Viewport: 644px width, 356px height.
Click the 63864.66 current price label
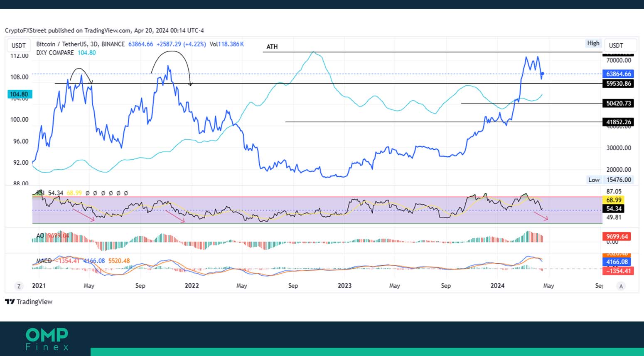pyautogui.click(x=618, y=74)
